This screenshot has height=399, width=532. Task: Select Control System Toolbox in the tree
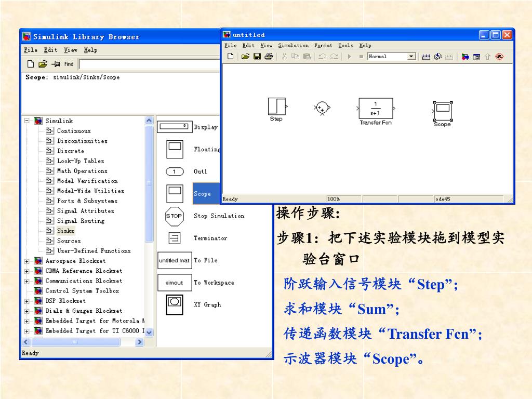coord(82,291)
